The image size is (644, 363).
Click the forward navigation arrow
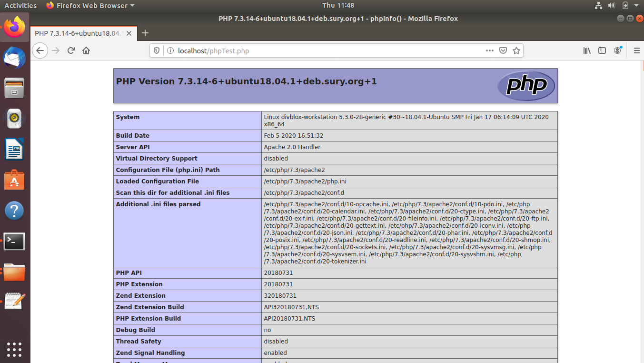[56, 50]
